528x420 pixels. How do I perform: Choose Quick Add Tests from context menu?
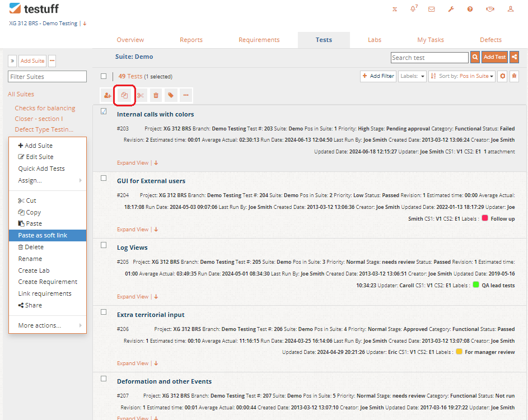pyautogui.click(x=48, y=169)
